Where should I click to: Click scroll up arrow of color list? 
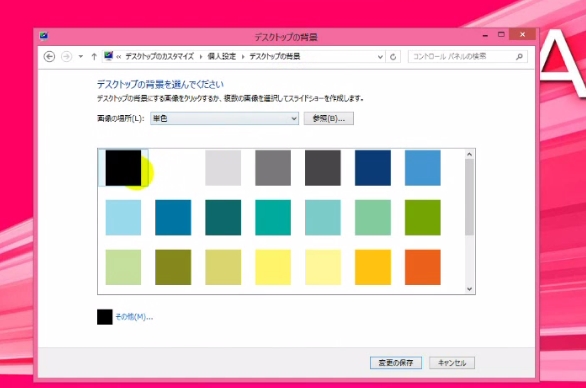pos(469,154)
